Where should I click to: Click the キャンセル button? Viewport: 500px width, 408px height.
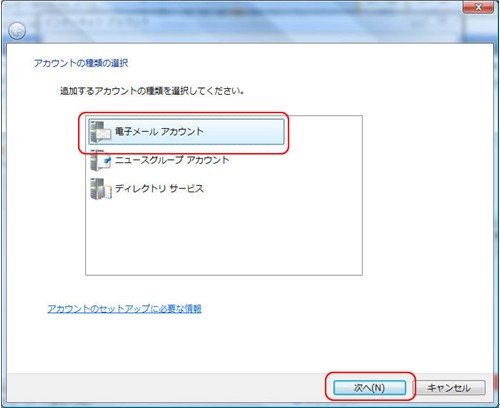pos(449,388)
